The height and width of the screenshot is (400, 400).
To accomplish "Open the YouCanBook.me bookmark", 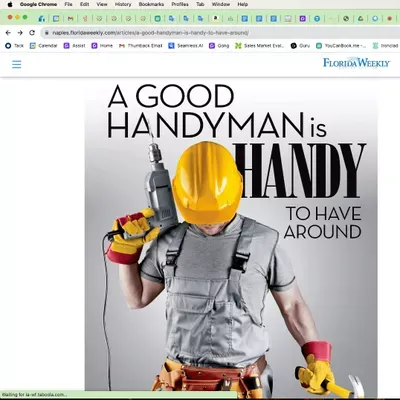I will click(x=341, y=46).
